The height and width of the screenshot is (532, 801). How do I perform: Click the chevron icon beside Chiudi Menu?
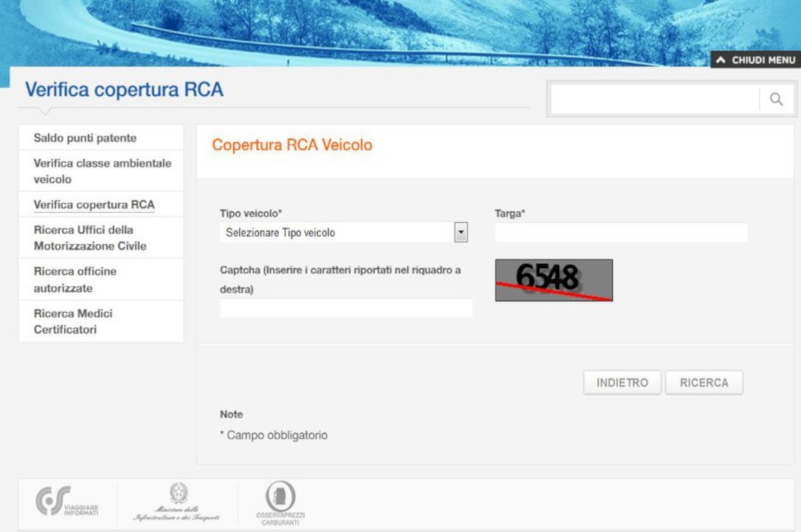[721, 60]
